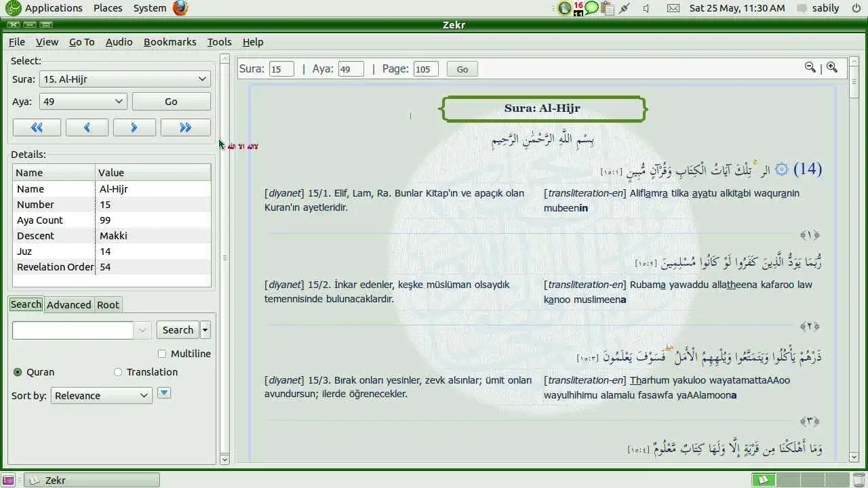Enable the Multiline checkbox
868x488 pixels.
pyautogui.click(x=161, y=354)
